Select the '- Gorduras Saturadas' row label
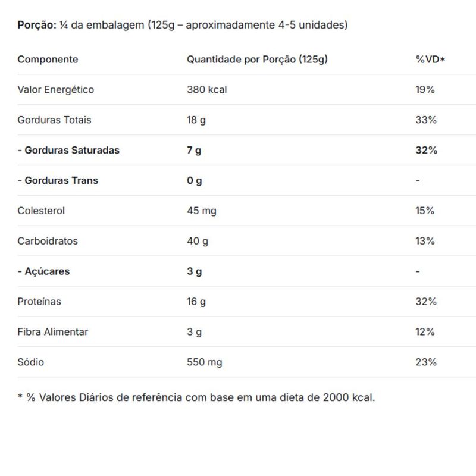Image resolution: width=476 pixels, height=476 pixels. coord(68,151)
